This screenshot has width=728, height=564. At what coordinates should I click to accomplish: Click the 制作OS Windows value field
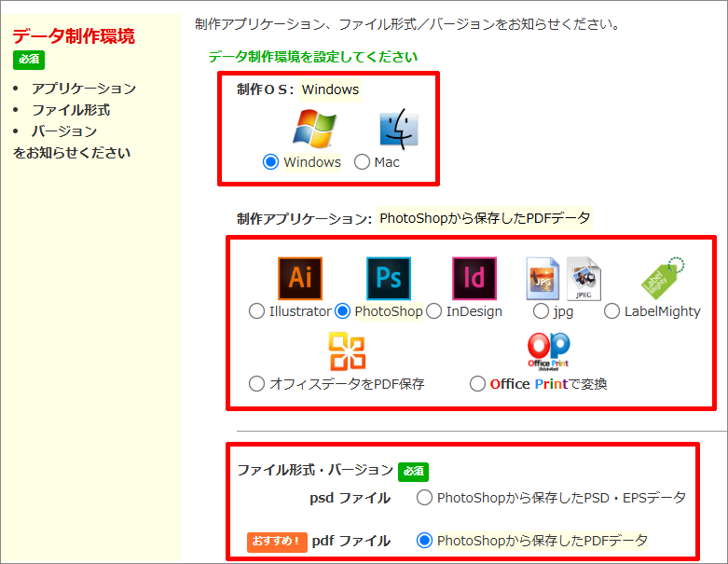330,89
